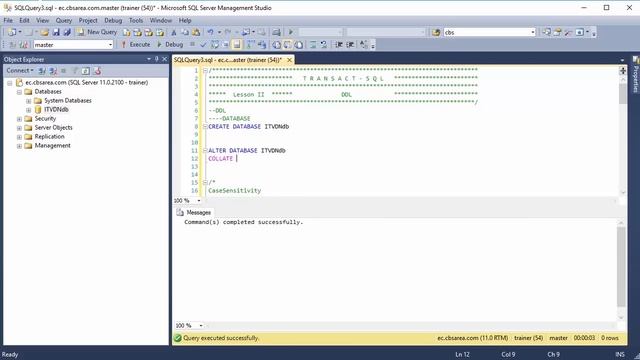The height and width of the screenshot is (360, 640).
Task: Select the Messages results tab
Action: 194,212
